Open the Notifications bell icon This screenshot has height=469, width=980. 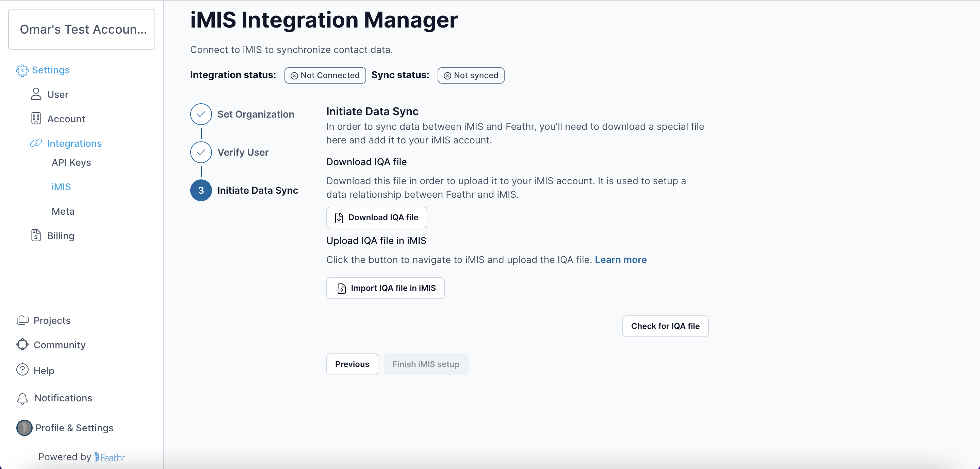point(22,398)
